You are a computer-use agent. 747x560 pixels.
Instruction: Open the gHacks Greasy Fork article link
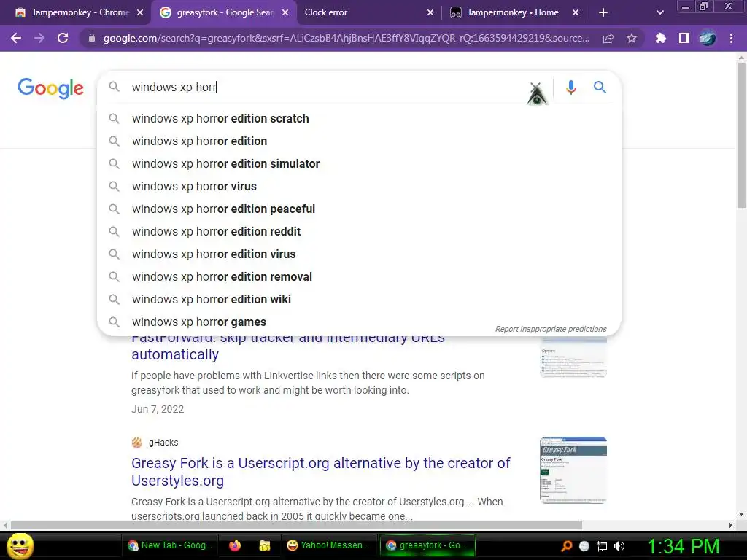[x=321, y=472]
